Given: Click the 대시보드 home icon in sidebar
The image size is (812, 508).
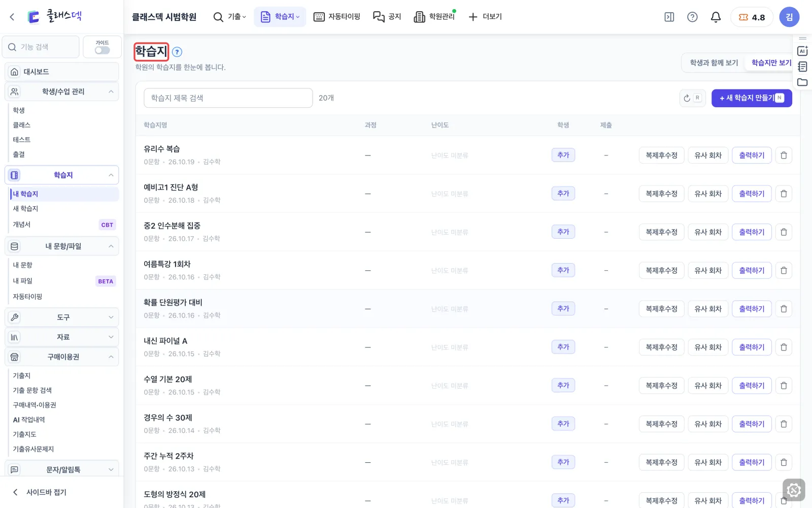Looking at the screenshot, I should coord(15,72).
